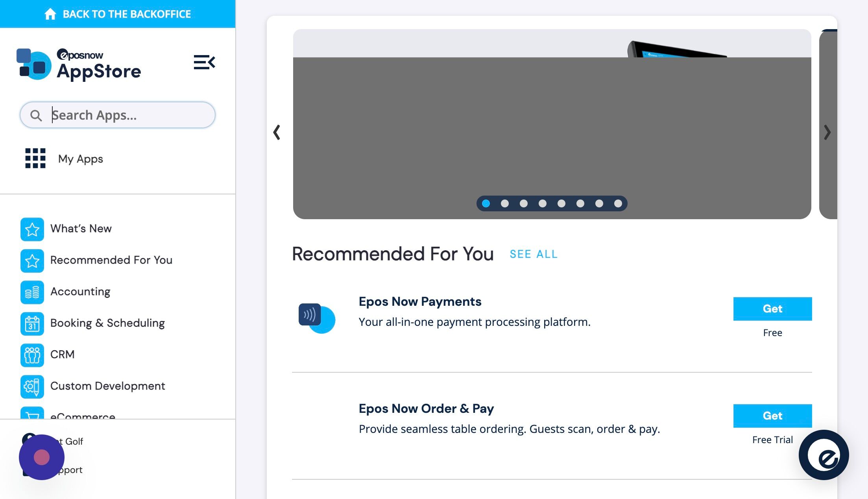Image resolution: width=868 pixels, height=499 pixels.
Task: Click the CRM people icon
Action: (x=32, y=355)
